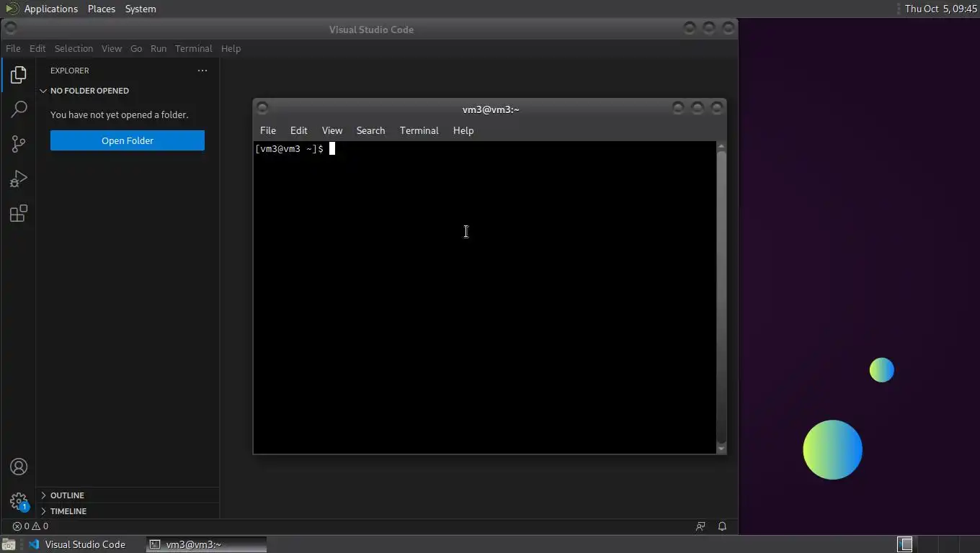The width and height of the screenshot is (980, 553).
Task: Open the Manage gear icon
Action: (19, 501)
